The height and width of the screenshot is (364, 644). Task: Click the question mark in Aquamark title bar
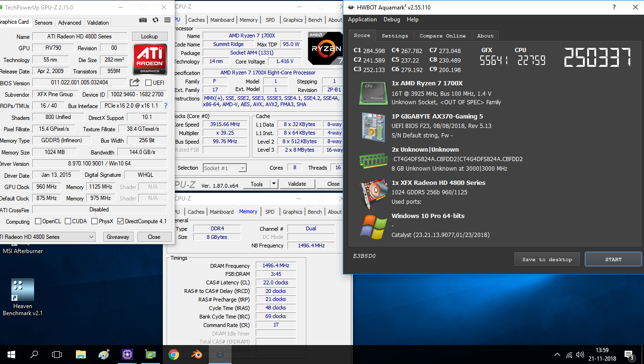click(x=614, y=8)
